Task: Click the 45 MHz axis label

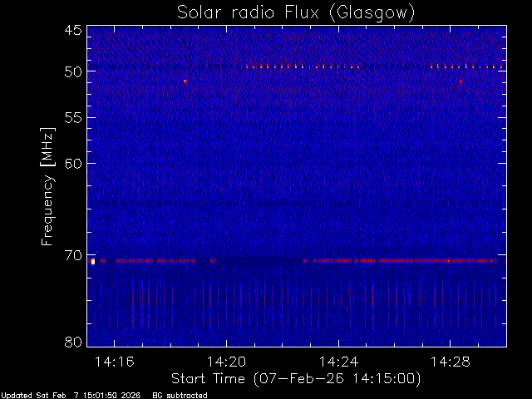Action: (73, 30)
